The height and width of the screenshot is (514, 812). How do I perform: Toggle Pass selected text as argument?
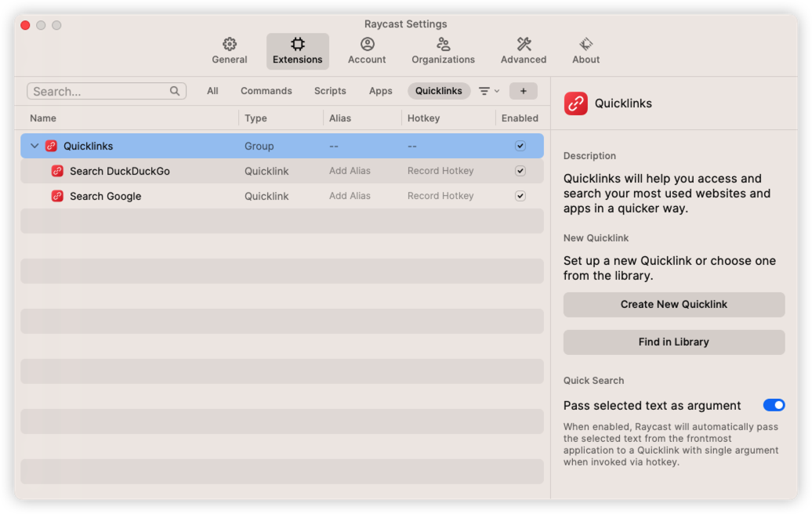[774, 405]
